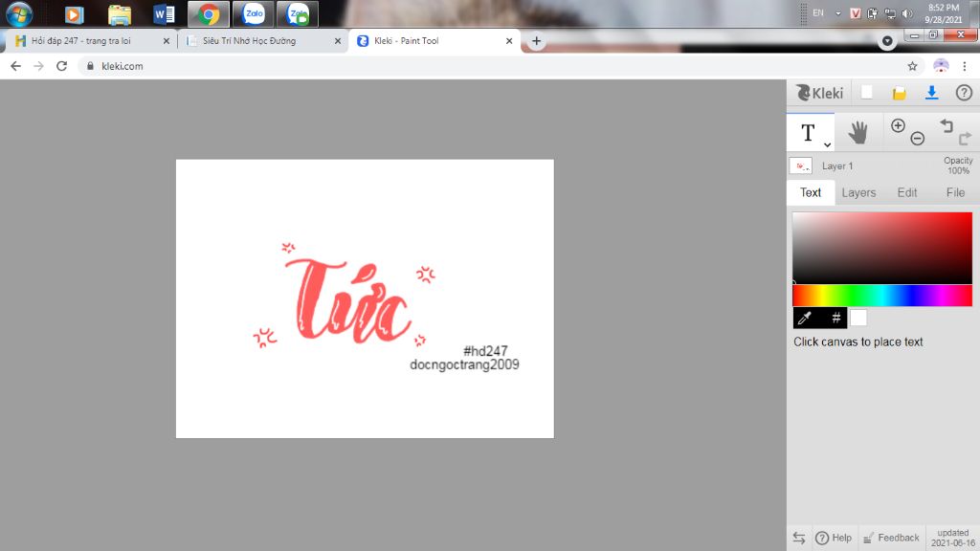Flip the panel side with the swap arrows

pyautogui.click(x=799, y=538)
